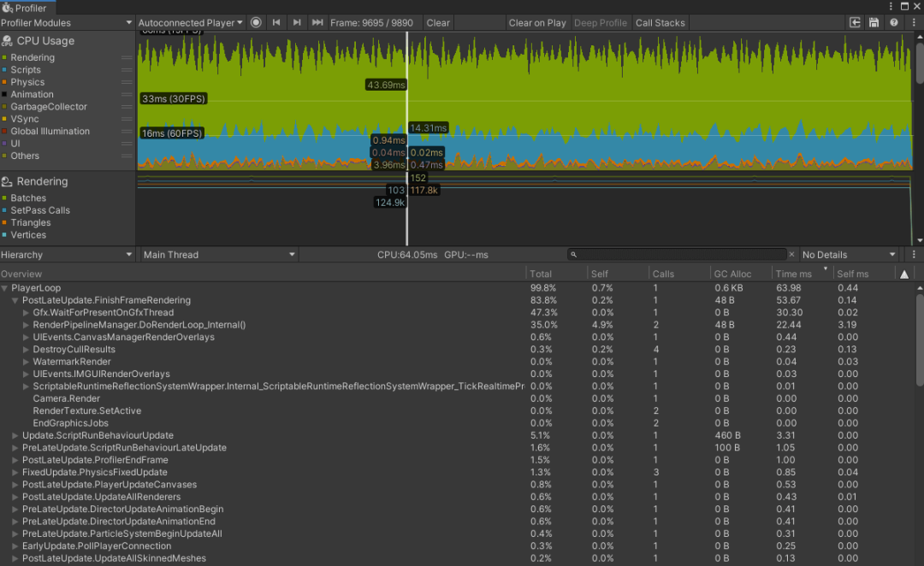Toggle Scripts category color box

5,69
